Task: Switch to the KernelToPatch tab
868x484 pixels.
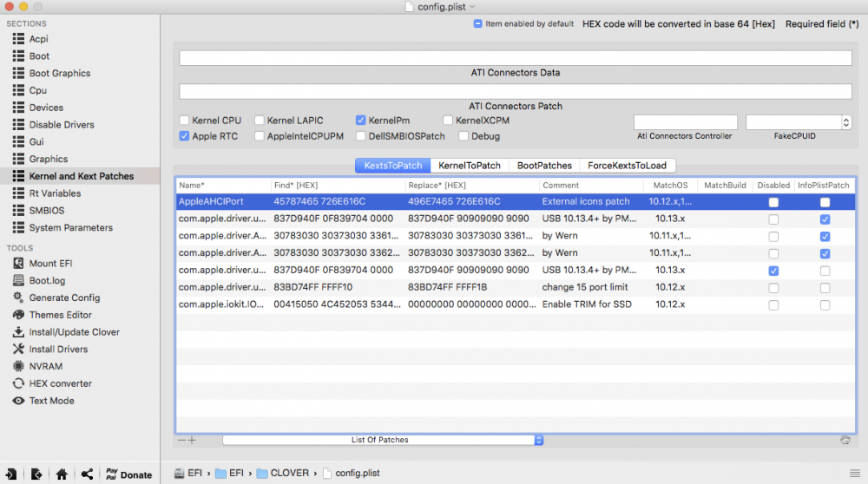Action: click(x=470, y=166)
